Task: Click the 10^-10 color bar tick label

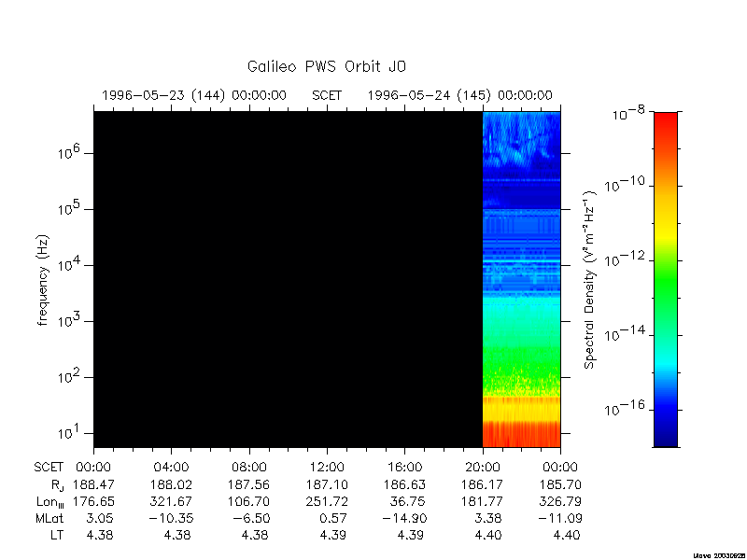Action: pyautogui.click(x=624, y=185)
